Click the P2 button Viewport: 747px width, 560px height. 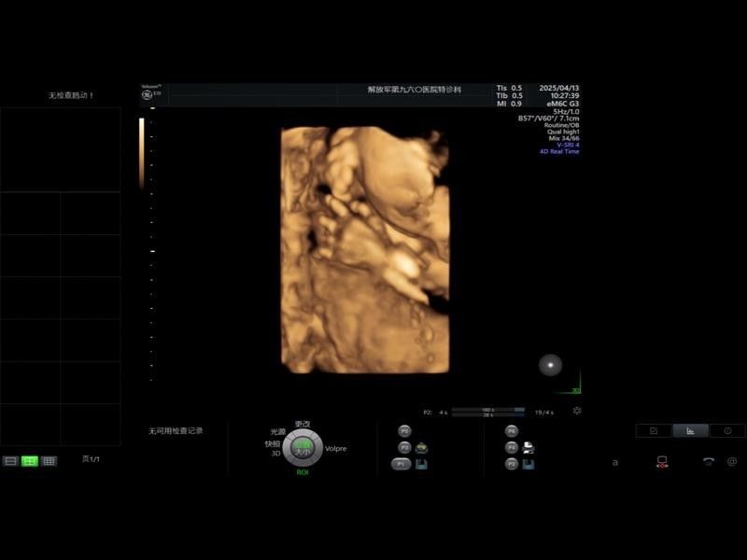[x=511, y=464]
